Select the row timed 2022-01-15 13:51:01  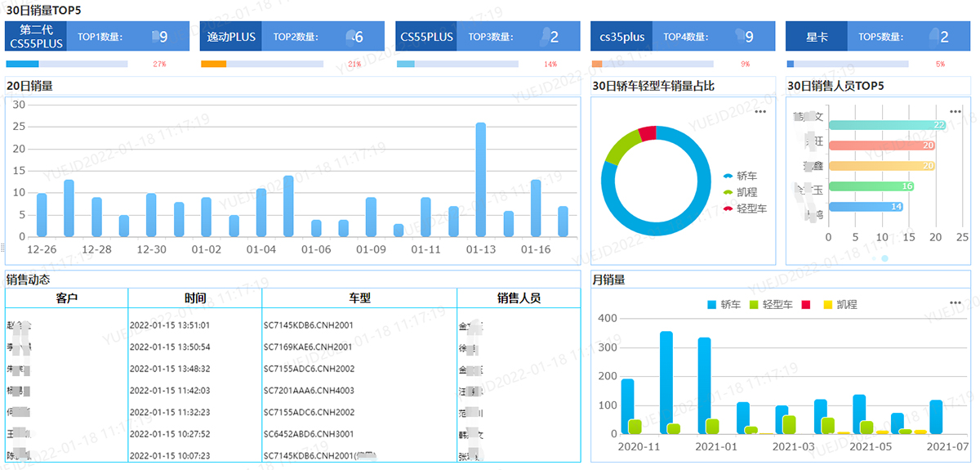293,325
